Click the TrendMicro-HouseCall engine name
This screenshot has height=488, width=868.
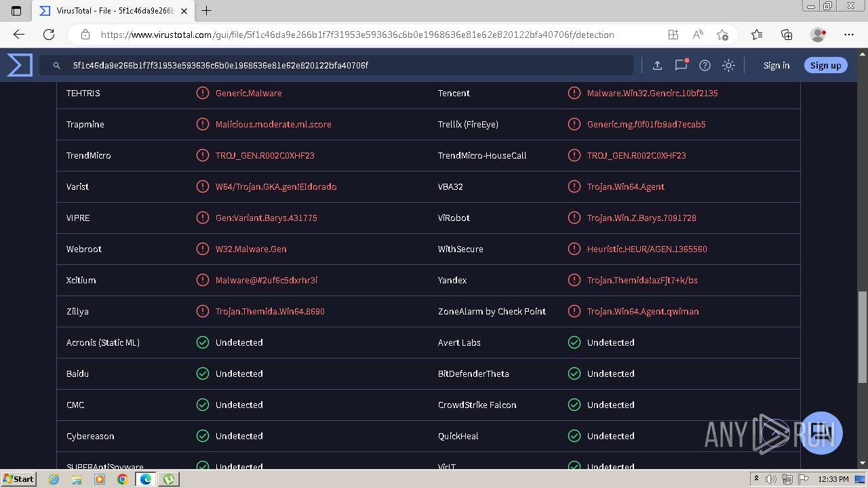pyautogui.click(x=482, y=155)
